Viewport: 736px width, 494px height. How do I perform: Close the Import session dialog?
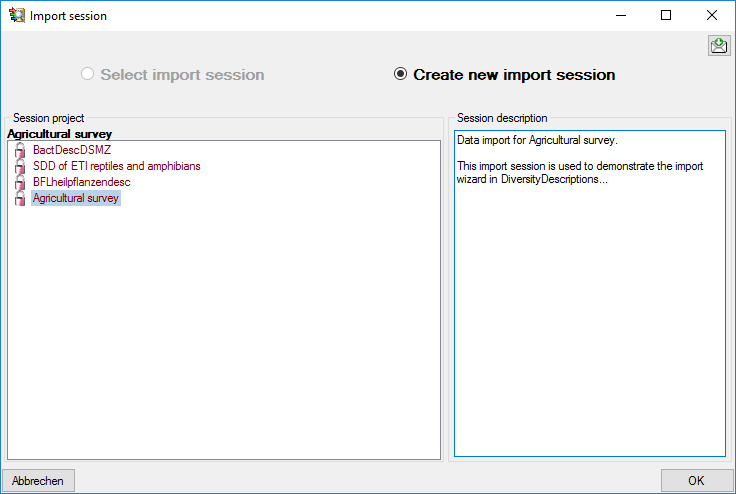coord(712,16)
